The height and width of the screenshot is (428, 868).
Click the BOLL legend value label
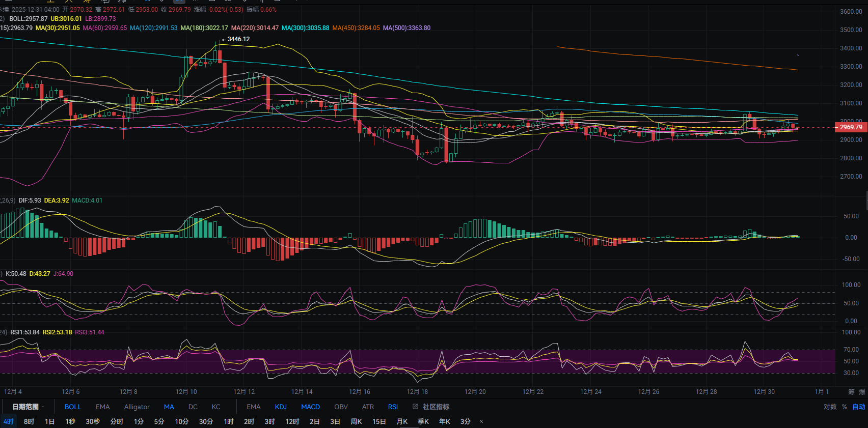(28, 19)
